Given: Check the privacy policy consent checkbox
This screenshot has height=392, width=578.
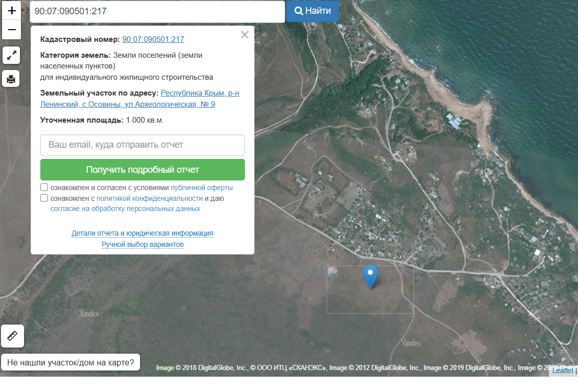Looking at the screenshot, I should [44, 198].
